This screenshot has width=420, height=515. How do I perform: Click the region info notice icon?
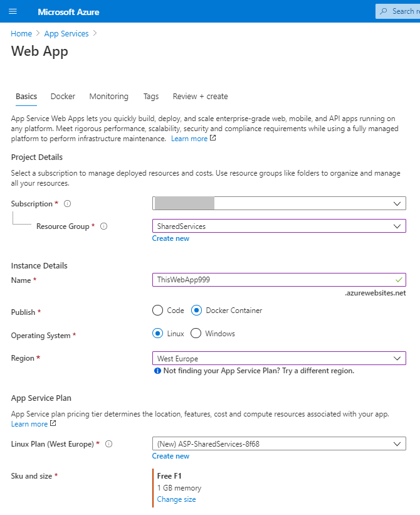tap(157, 371)
